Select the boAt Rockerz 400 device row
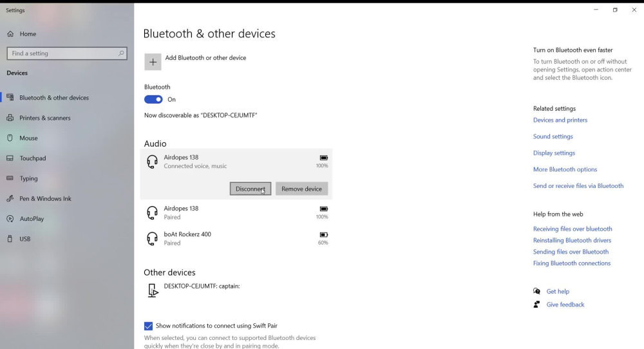Image resolution: width=644 pixels, height=349 pixels. 236,238
